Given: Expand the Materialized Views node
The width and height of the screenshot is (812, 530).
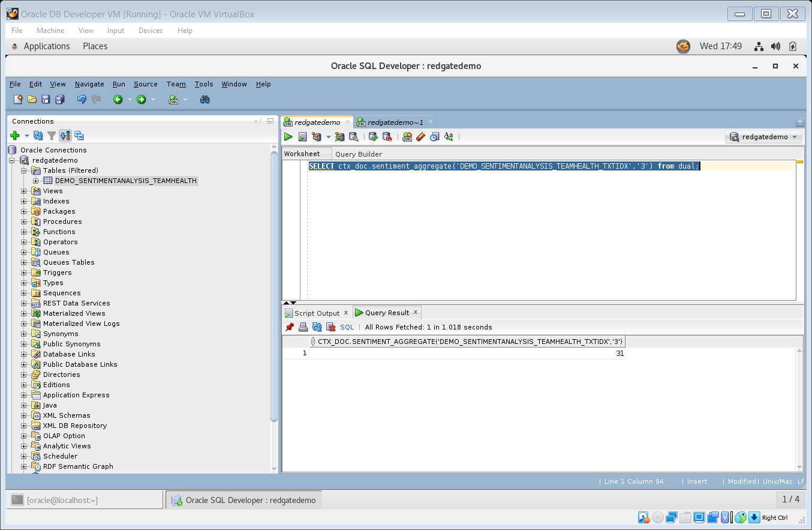Looking at the screenshot, I should [x=24, y=313].
